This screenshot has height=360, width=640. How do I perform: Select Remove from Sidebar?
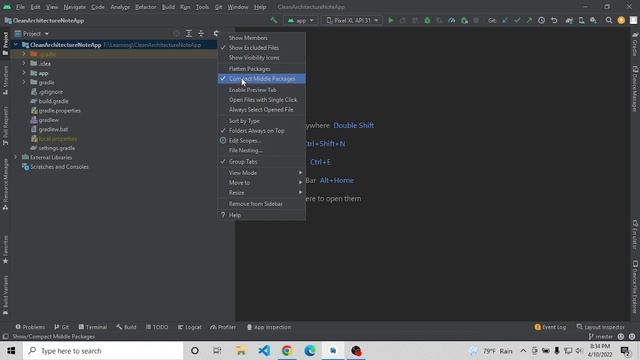pos(261,204)
